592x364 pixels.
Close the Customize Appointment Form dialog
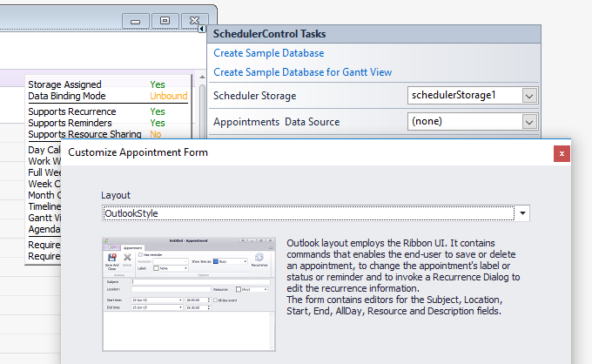click(562, 153)
